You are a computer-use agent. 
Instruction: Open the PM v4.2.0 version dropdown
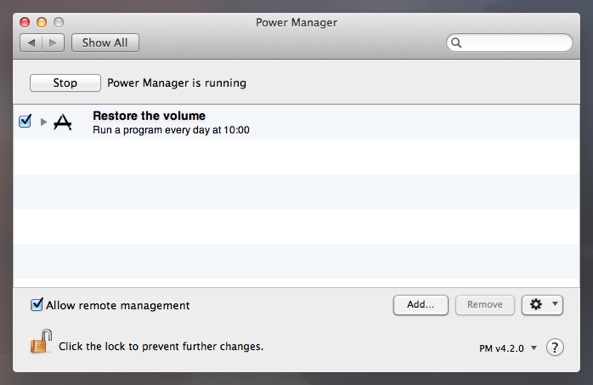508,348
